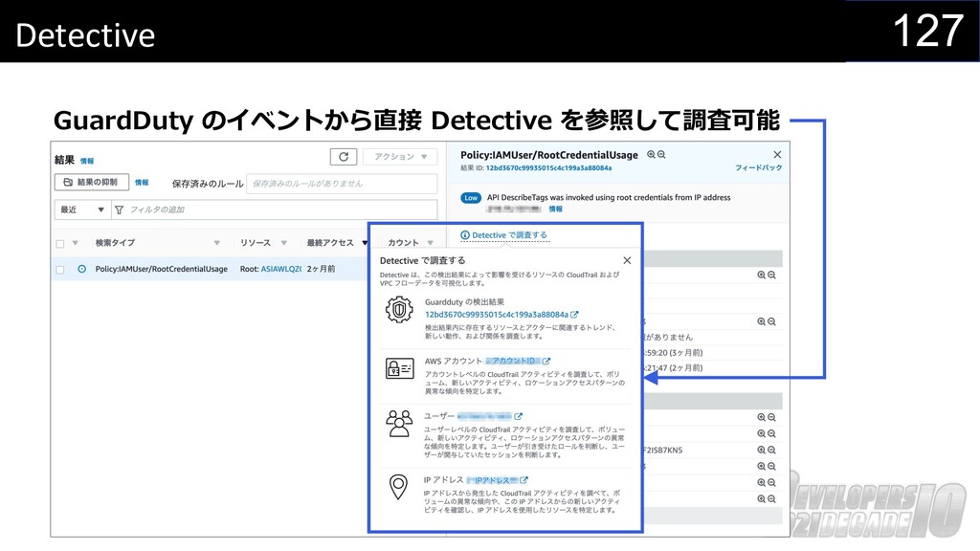
Task: Click the GuardDuty shield-gear icon in the popup
Action: (x=399, y=309)
